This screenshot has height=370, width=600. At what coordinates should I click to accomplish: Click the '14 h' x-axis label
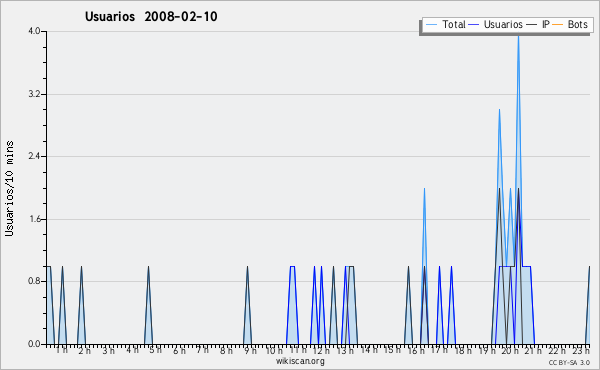tap(369, 350)
